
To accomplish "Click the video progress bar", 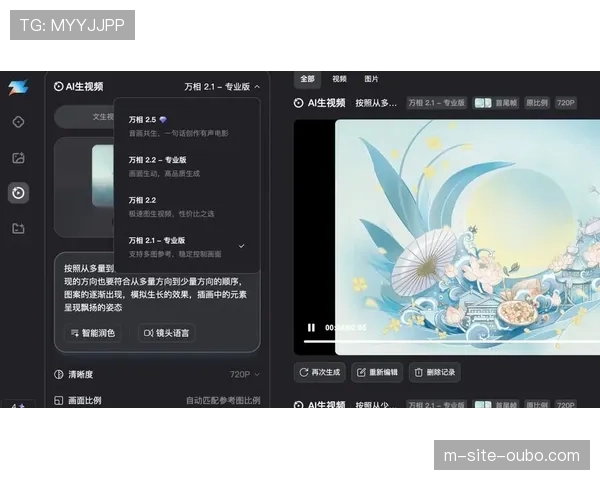I will point(452,341).
